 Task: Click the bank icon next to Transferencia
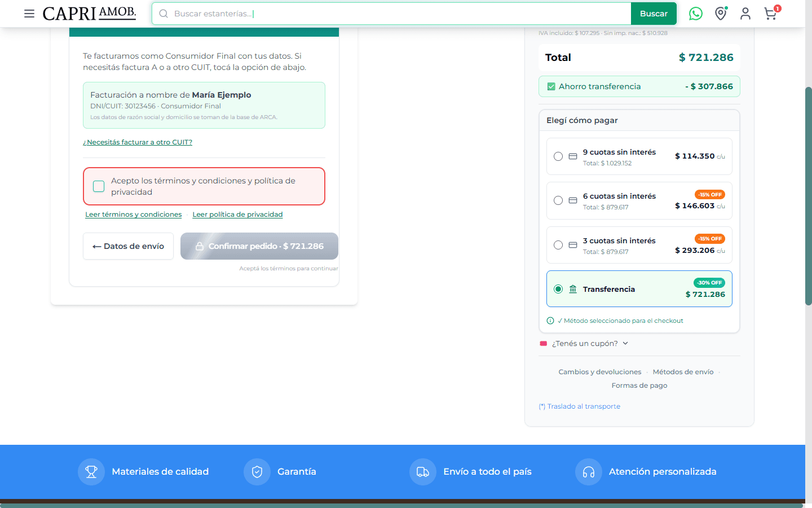(573, 289)
